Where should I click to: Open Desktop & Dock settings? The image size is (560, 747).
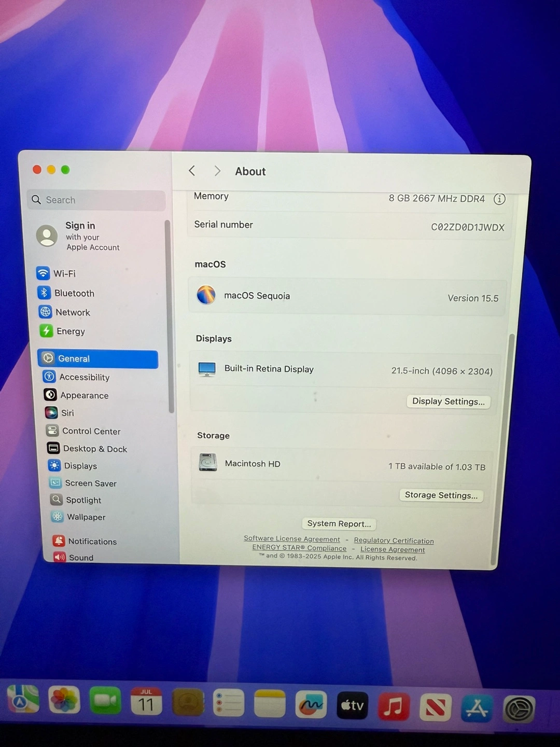coord(87,449)
